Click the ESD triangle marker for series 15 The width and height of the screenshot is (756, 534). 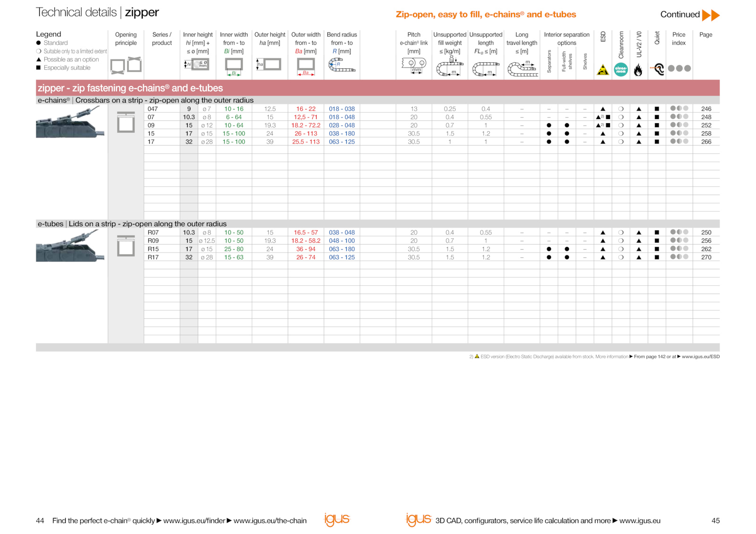point(603,134)
